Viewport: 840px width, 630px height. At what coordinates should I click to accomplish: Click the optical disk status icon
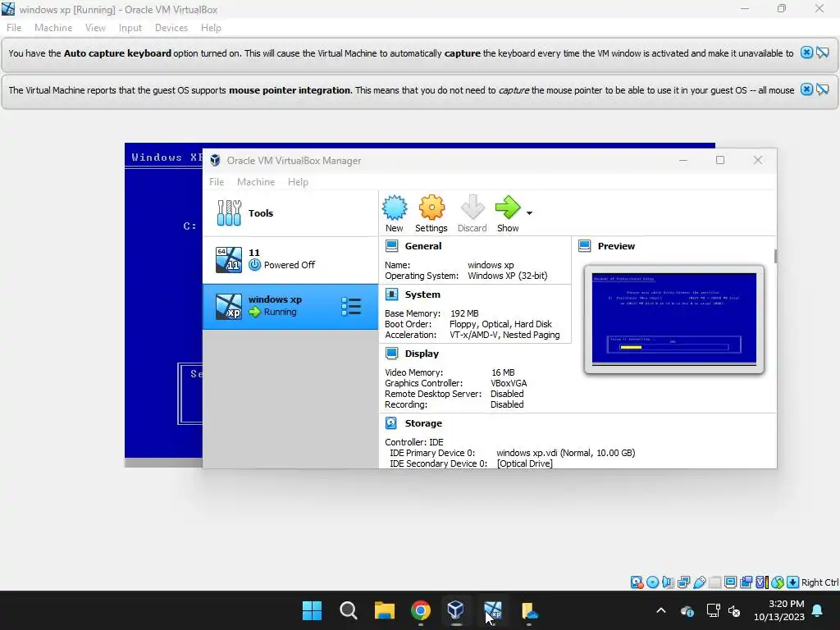click(652, 582)
